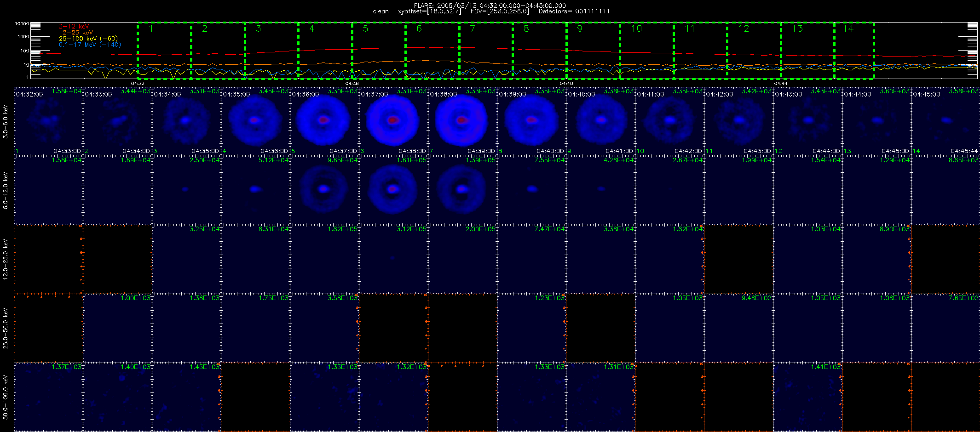Open the 6.0-12.0 keV image with peak 1.39E+05

[x=462, y=190]
